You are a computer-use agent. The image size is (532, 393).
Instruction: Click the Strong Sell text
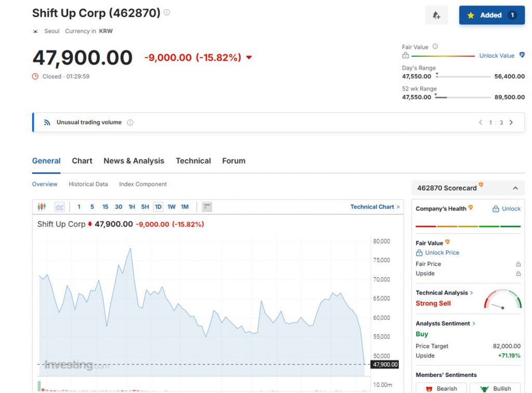433,304
